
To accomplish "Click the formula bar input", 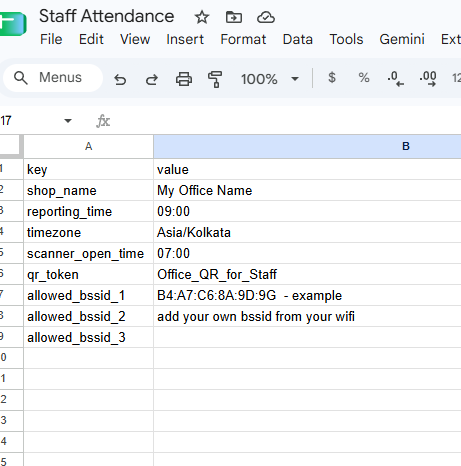I will click(x=288, y=121).
